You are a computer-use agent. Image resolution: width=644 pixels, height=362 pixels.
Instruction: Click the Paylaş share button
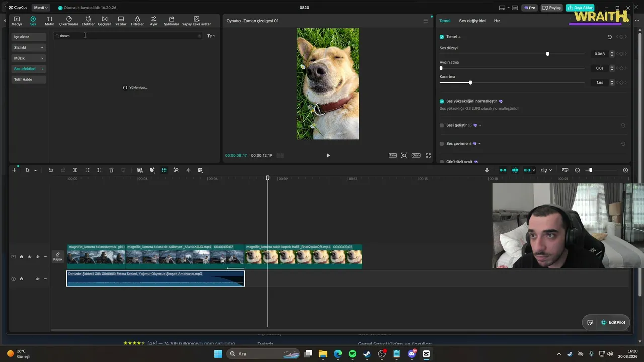(x=552, y=8)
